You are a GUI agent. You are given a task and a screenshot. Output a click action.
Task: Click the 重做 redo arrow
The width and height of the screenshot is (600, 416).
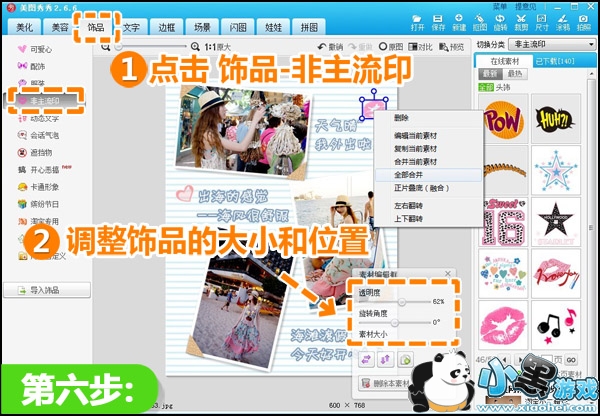[x=360, y=47]
